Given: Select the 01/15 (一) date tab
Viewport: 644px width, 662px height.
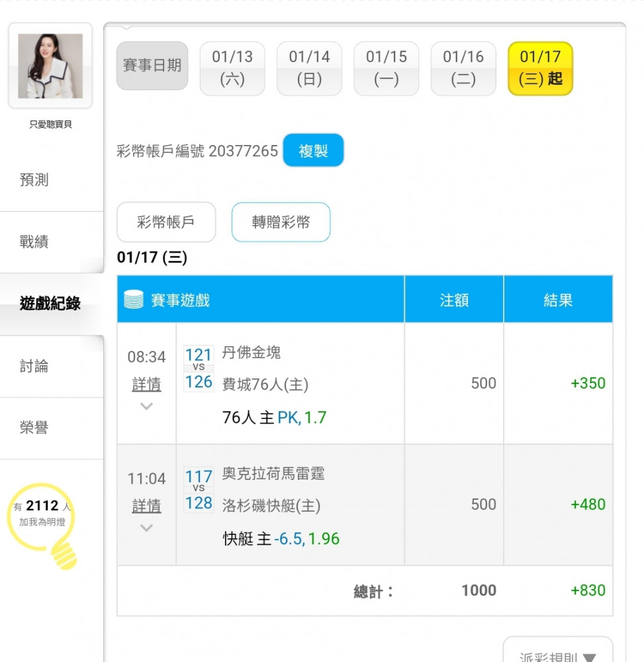Looking at the screenshot, I should tap(386, 68).
